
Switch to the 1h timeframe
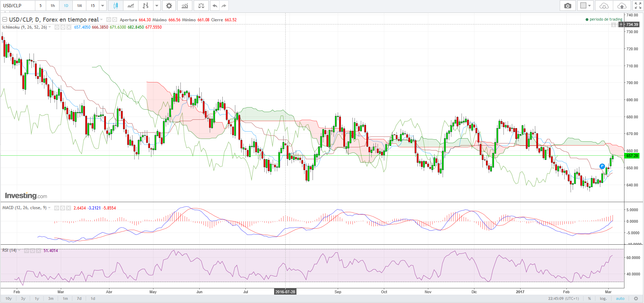click(52, 6)
